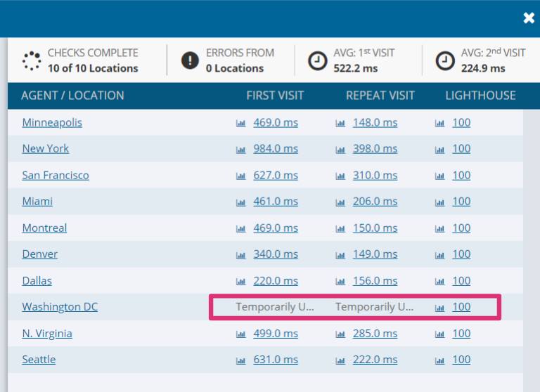The height and width of the screenshot is (392, 540).
Task: Click the AGENT / LOCATION column header
Action: [x=72, y=96]
